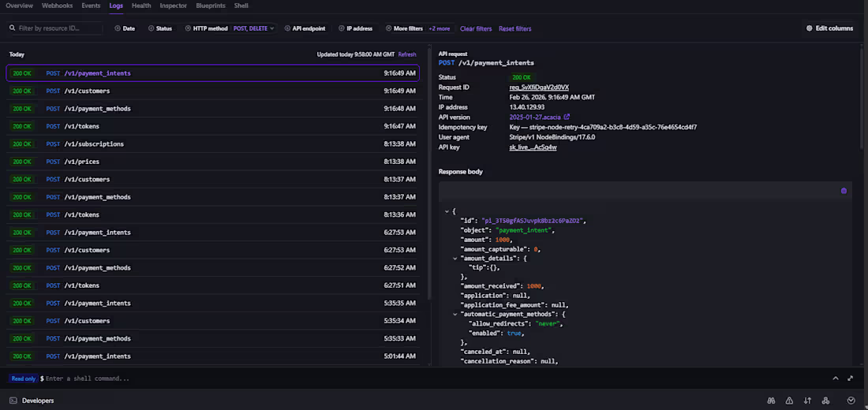This screenshot has width=868, height=410.
Task: Click the circled down-chevron icon in bottom bar
Action: pyautogui.click(x=851, y=401)
